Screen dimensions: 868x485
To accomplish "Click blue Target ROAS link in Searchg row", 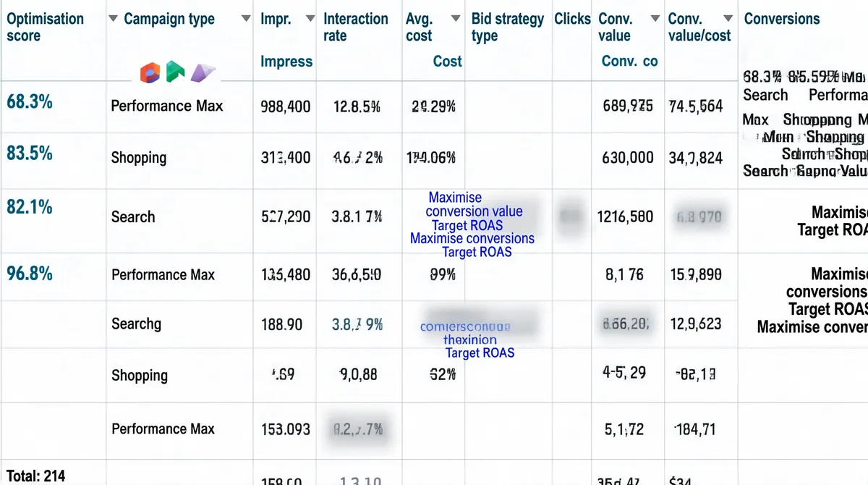I will pyautogui.click(x=480, y=353).
